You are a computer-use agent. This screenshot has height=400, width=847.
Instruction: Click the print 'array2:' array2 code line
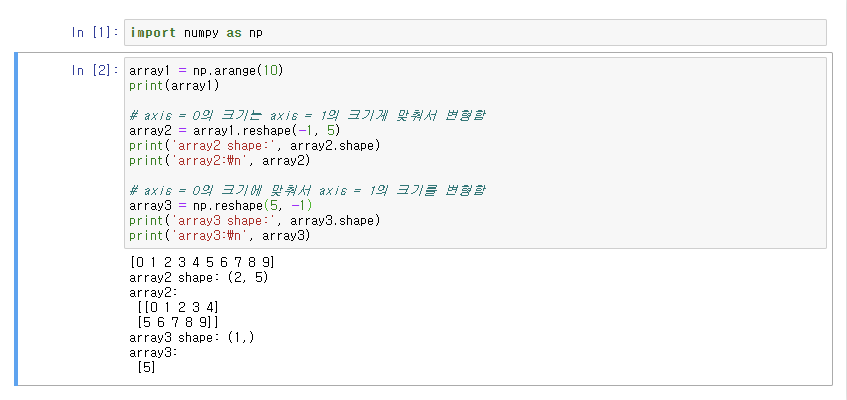(x=220, y=161)
